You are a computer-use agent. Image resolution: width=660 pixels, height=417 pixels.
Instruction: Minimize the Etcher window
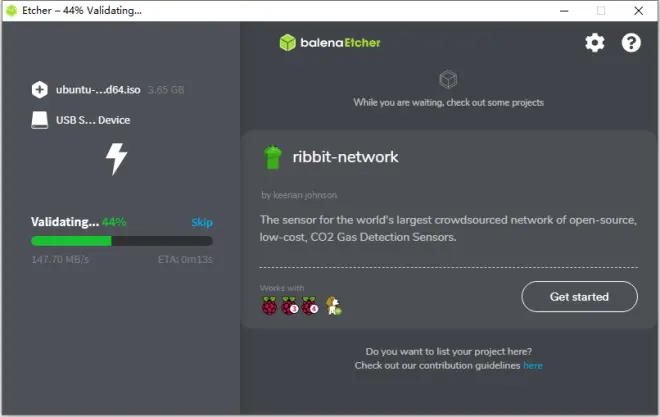tap(564, 11)
